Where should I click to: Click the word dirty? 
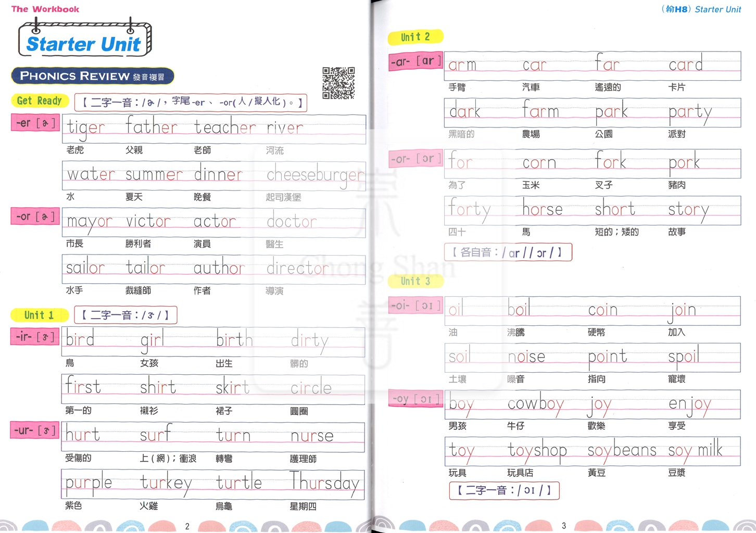tap(310, 341)
